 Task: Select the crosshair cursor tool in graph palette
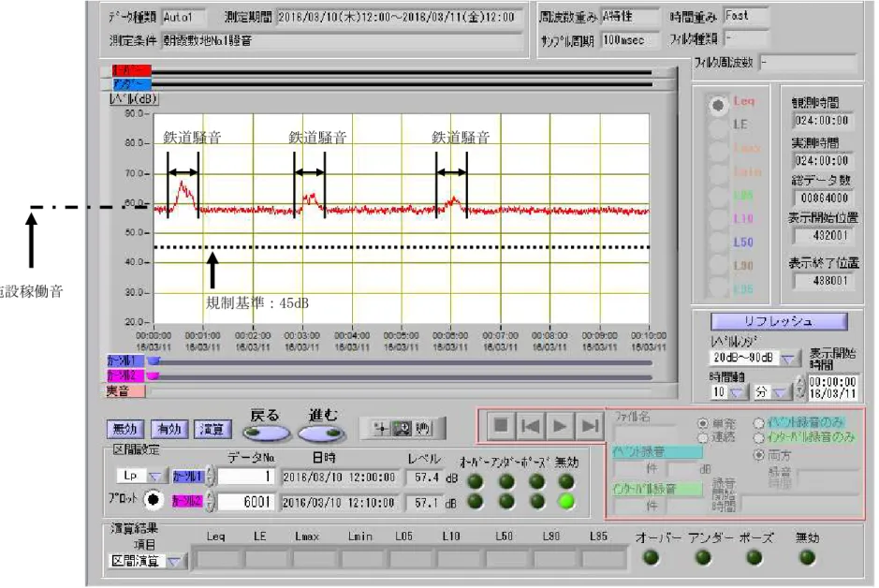tap(381, 429)
